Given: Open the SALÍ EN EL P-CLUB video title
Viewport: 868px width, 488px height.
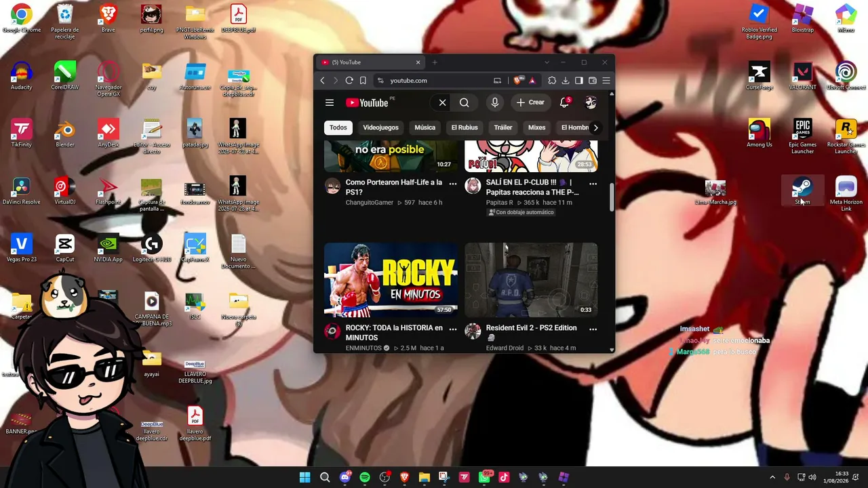Looking at the screenshot, I should coord(532,187).
